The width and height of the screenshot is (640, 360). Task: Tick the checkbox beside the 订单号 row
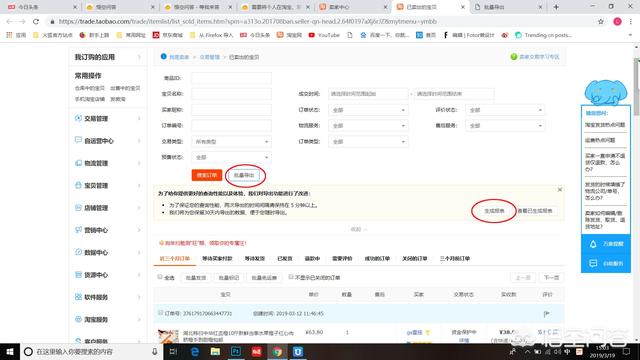tap(160, 313)
